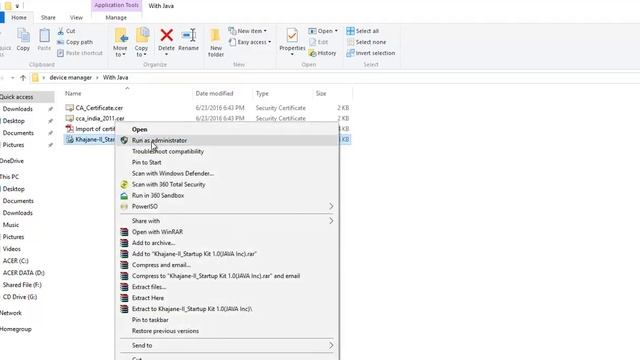This screenshot has height=360, width=640.
Task: Select the CA_Certificate.cer file
Action: click(99, 108)
